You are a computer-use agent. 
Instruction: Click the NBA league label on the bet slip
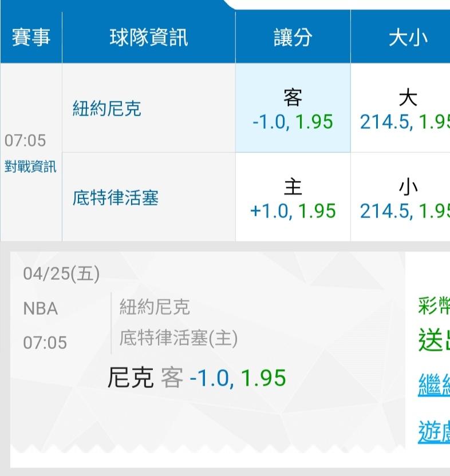click(41, 309)
